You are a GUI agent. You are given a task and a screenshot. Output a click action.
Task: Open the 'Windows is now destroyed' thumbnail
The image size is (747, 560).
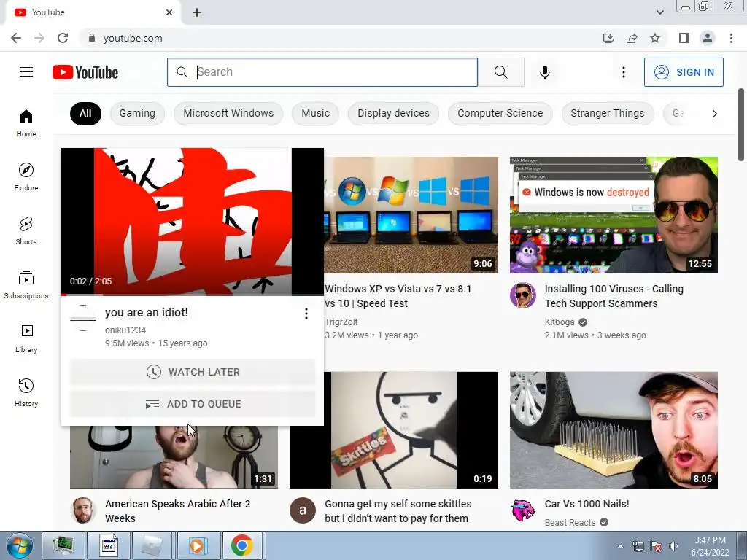click(614, 215)
